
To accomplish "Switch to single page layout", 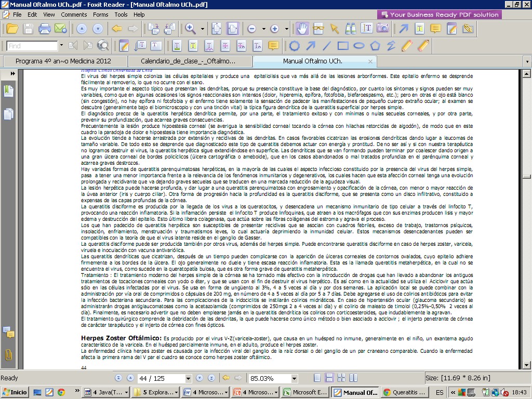I will click(x=317, y=378).
